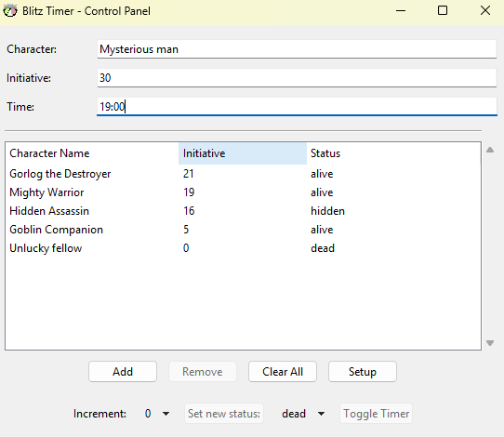Image resolution: width=504 pixels, height=437 pixels.
Task: Maximize the Blitz Timer window
Action: (x=443, y=10)
